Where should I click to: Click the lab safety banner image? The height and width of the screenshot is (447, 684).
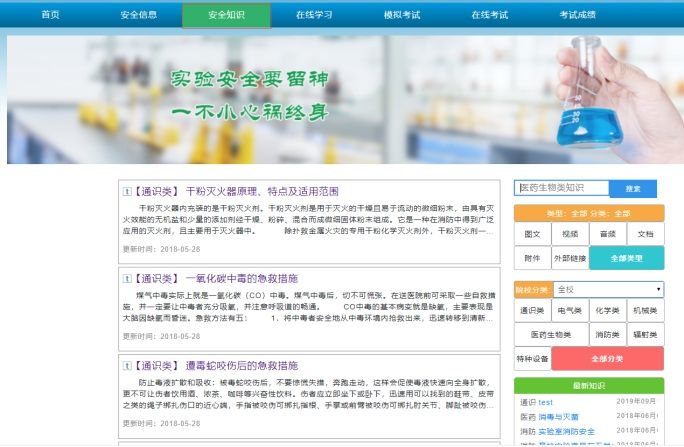(342, 100)
